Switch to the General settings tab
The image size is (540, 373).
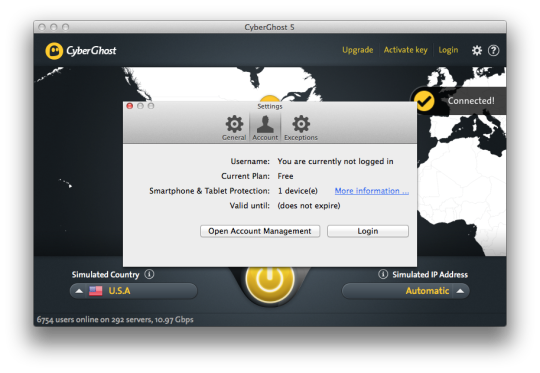[x=234, y=128]
